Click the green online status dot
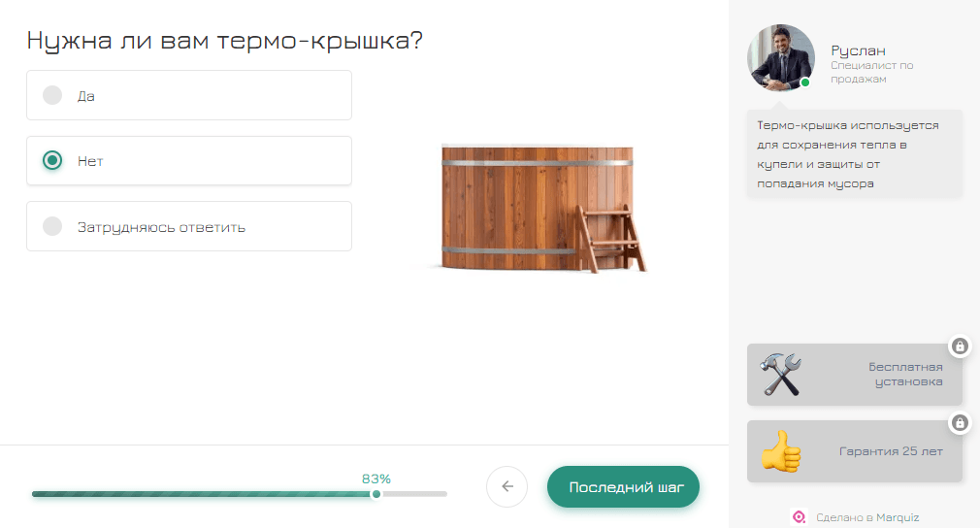The height and width of the screenshot is (528, 980). 805,83
